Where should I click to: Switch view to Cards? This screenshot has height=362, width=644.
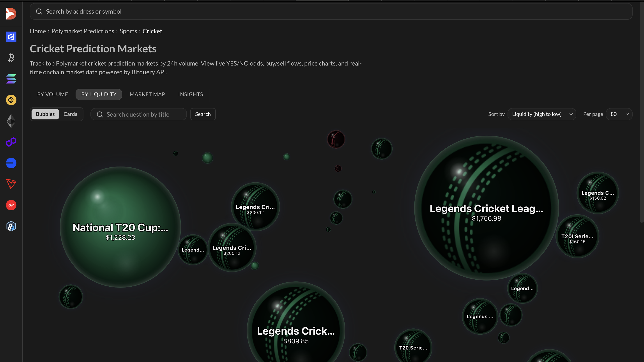coord(70,114)
